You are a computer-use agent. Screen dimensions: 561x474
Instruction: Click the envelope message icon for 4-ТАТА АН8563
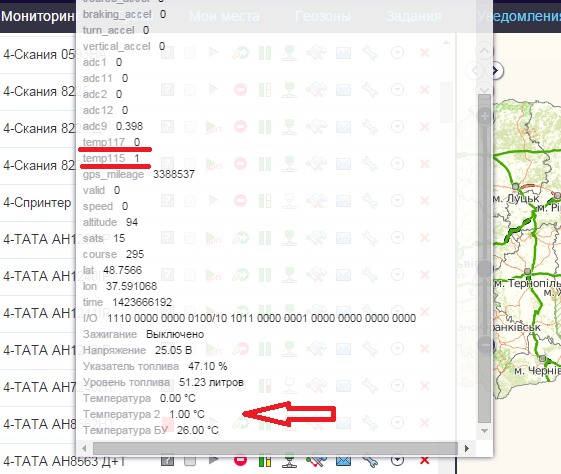pos(343,461)
